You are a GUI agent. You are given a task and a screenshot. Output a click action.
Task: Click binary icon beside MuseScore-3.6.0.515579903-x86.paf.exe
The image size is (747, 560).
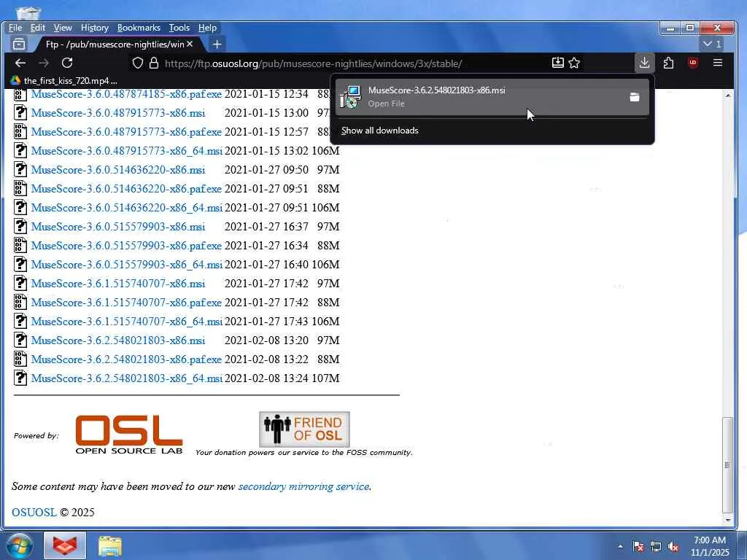[x=20, y=245]
